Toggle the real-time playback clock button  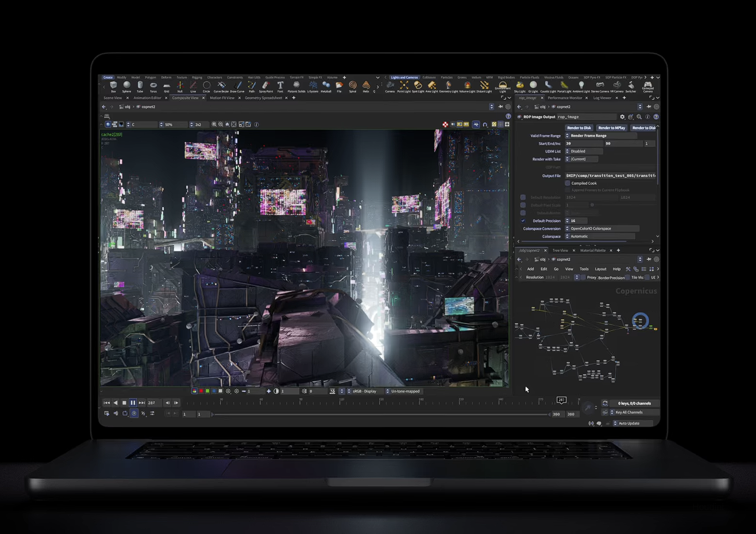[134, 414]
